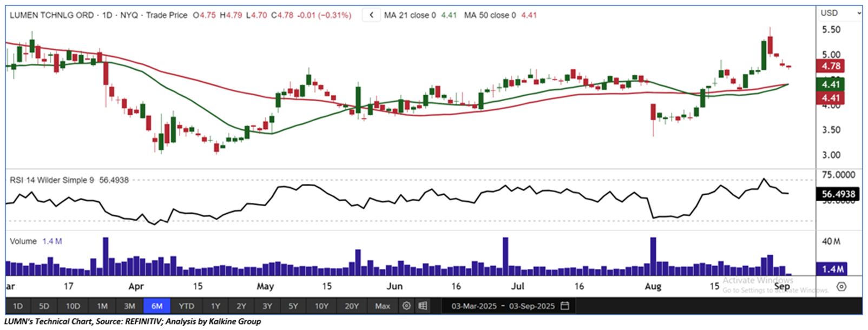
Task: Click the Volume 1.4 M label
Action: click(36, 241)
